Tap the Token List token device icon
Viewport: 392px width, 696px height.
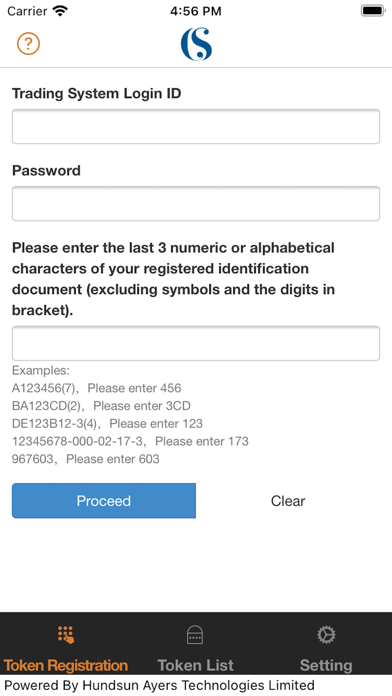pyautogui.click(x=195, y=635)
